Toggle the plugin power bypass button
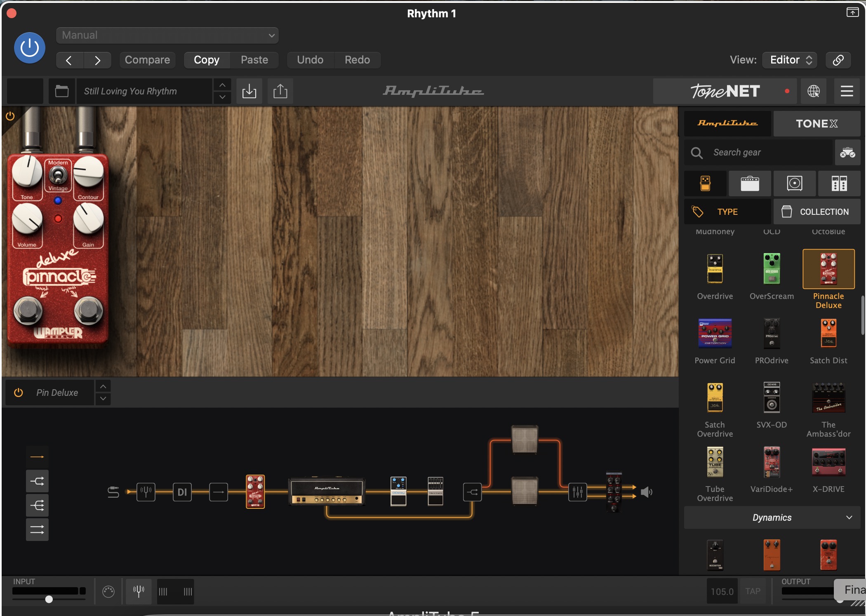The image size is (866, 616). point(29,48)
